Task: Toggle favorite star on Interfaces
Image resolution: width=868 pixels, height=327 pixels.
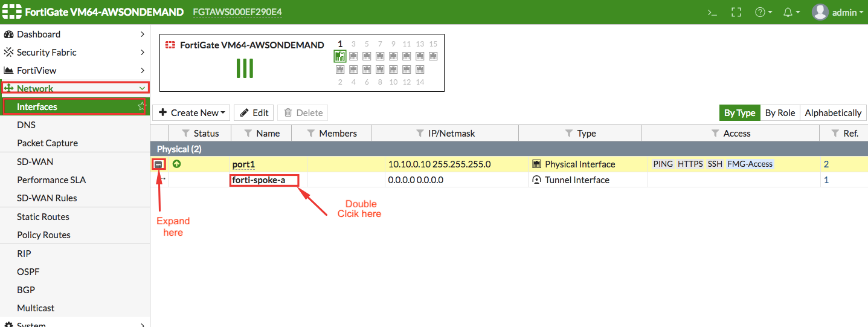Action: pyautogui.click(x=141, y=106)
